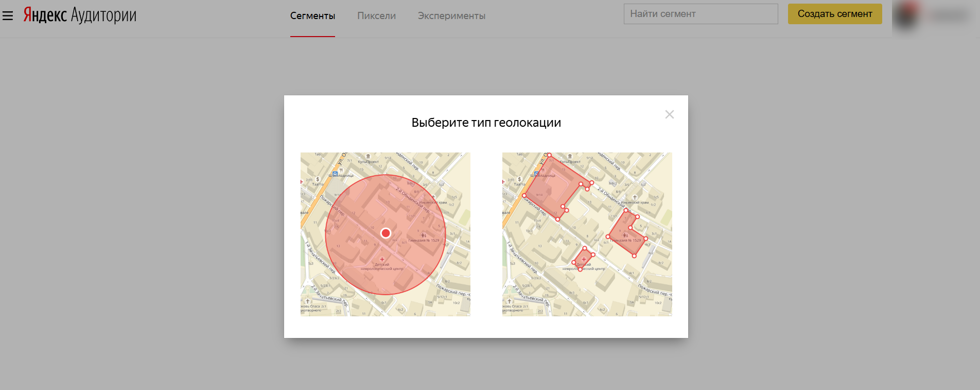Screen dimensions: 980x390
Task: Close the geolocation type dialog
Action: point(669,114)
